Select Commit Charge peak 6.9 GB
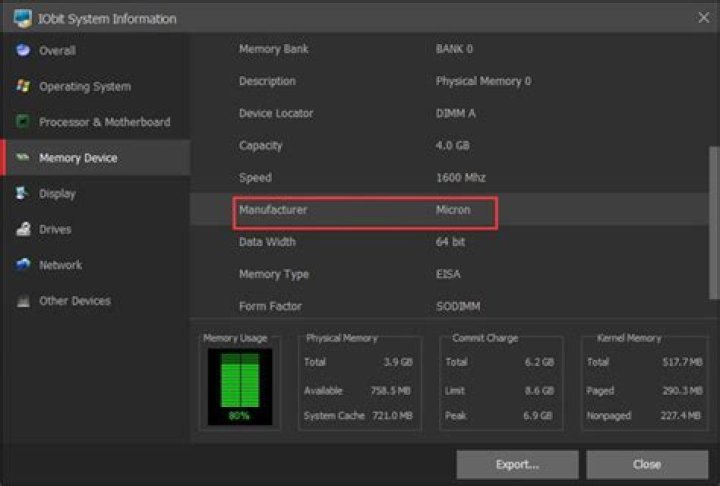 tap(538, 416)
